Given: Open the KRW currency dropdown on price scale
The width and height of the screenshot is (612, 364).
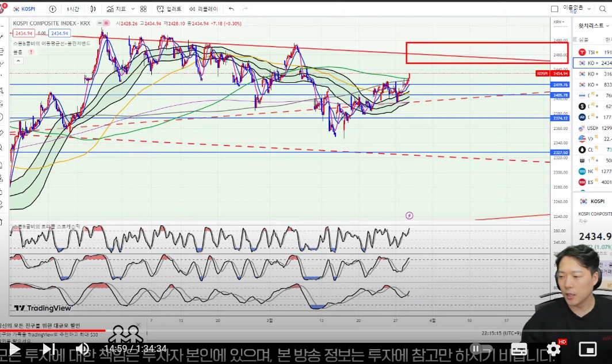Looking at the screenshot, I should (x=559, y=22).
